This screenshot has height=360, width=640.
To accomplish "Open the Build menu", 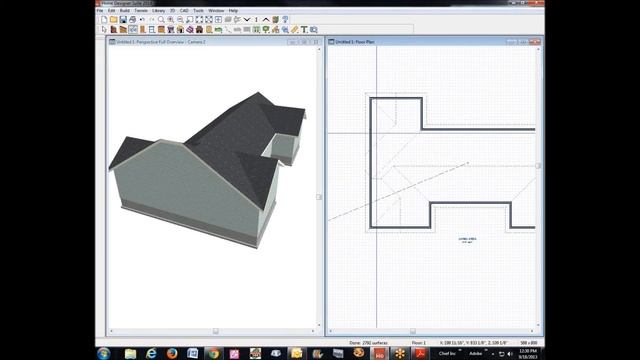I will (x=125, y=11).
